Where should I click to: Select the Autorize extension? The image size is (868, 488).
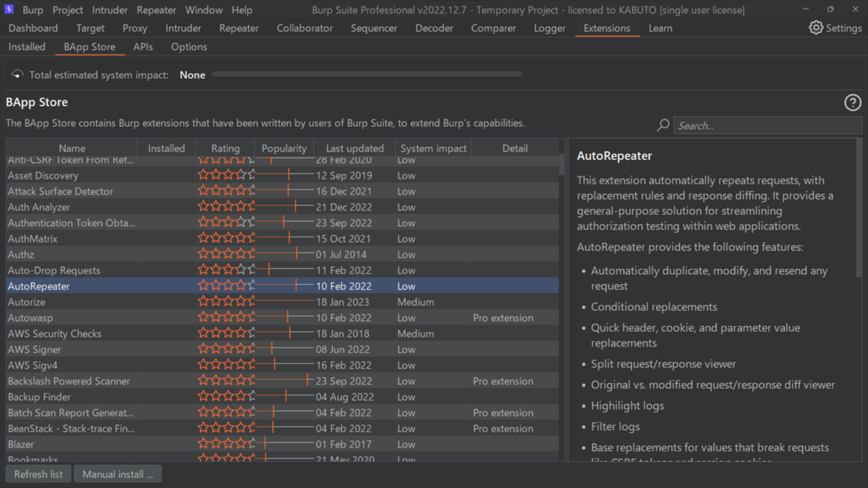click(282, 302)
